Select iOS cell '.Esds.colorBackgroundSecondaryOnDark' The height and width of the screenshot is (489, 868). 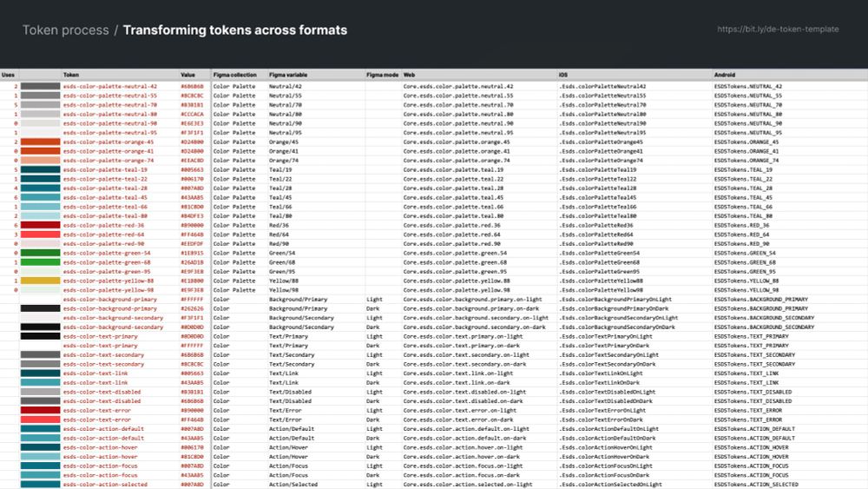coord(617,327)
